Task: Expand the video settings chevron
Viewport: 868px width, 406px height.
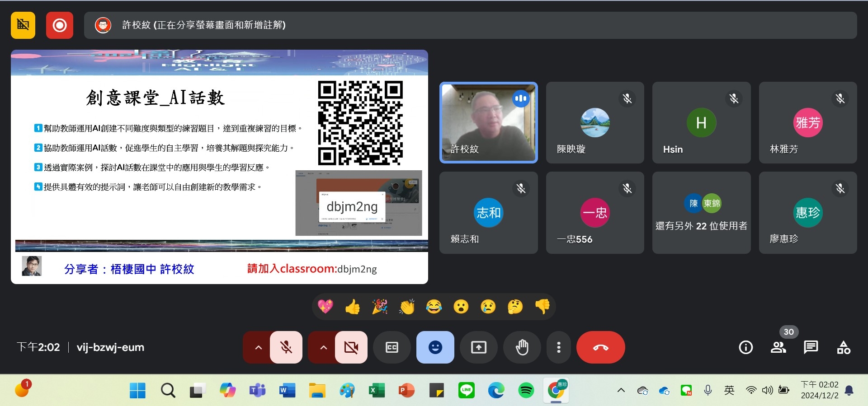Action: coord(323,347)
